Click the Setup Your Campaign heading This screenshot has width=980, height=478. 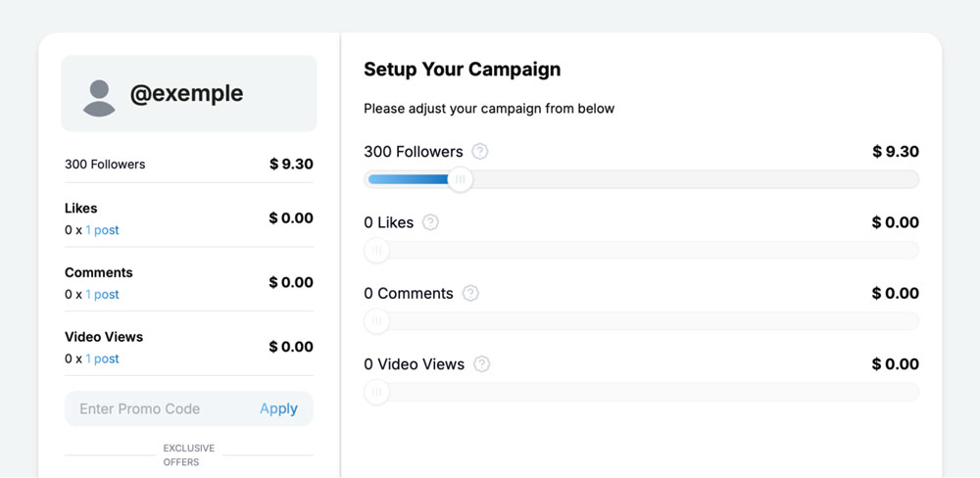[x=462, y=70]
